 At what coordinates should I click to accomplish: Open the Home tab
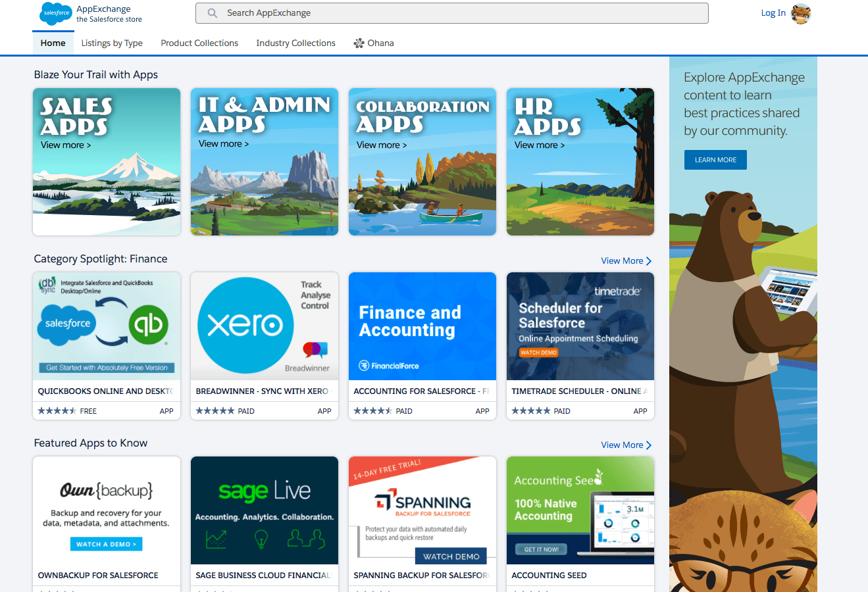pos(53,43)
